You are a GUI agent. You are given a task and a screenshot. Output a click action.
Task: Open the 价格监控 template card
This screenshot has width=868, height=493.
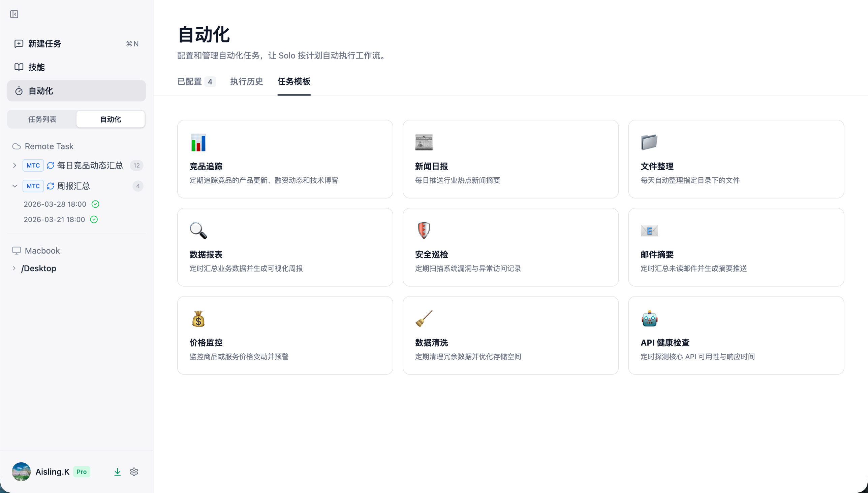[285, 335]
